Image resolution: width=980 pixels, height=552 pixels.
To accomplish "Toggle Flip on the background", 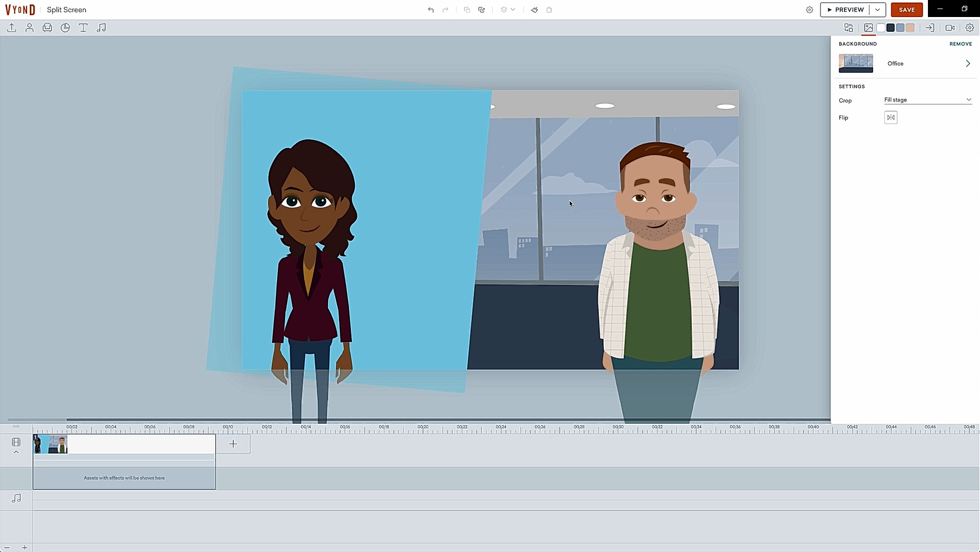I will pos(891,118).
